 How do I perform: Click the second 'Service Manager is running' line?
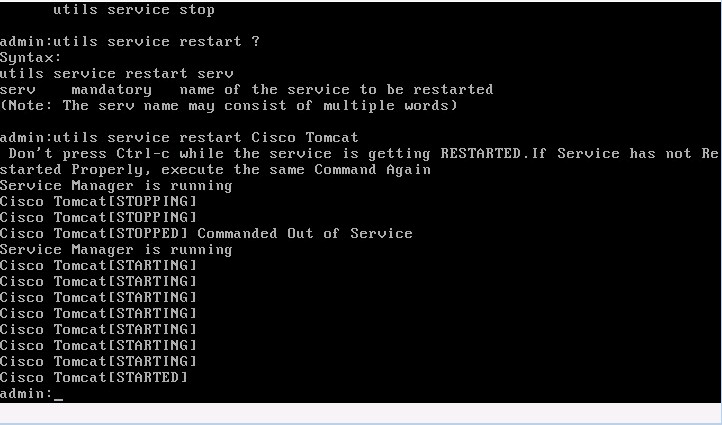[116, 250]
